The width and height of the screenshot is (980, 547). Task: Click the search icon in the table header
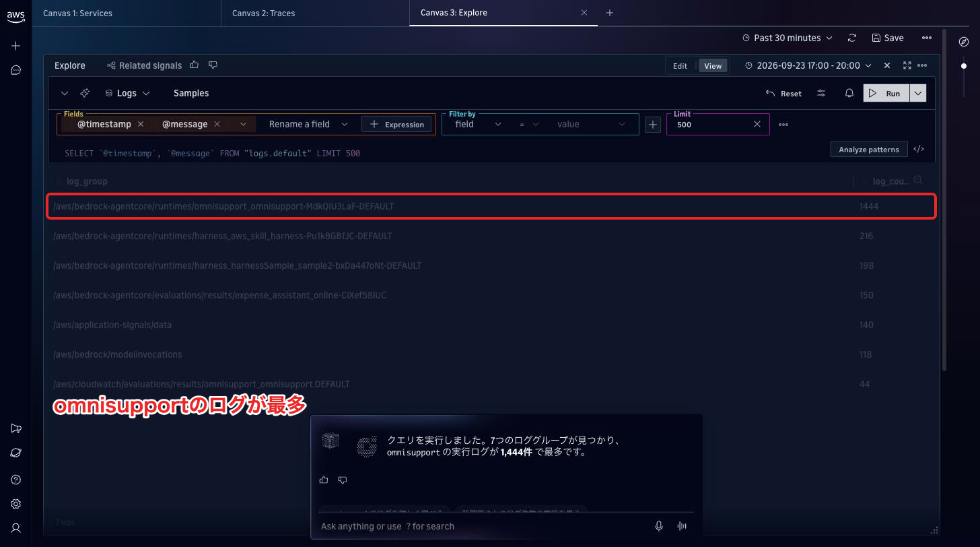tap(917, 180)
